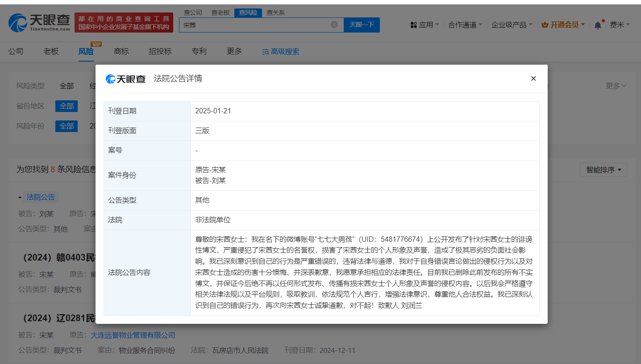Switch to the 商标 navigation tab
641x364 pixels.
121,51
